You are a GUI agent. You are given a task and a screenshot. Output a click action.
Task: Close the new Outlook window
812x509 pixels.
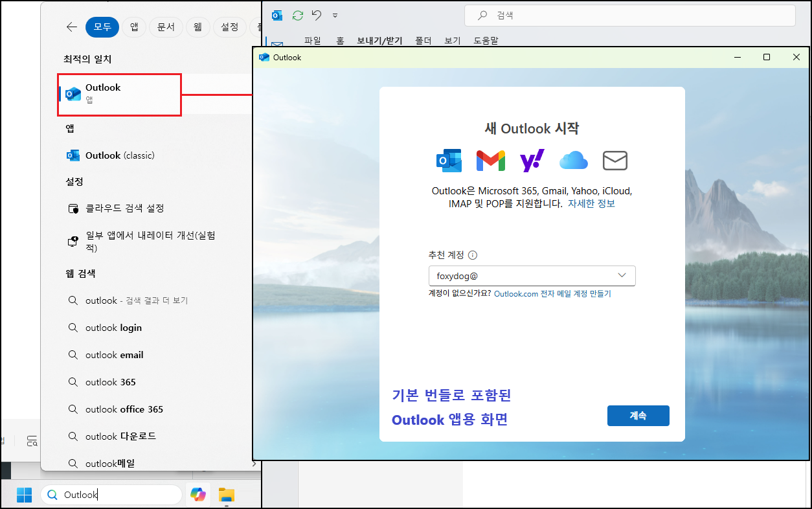796,57
